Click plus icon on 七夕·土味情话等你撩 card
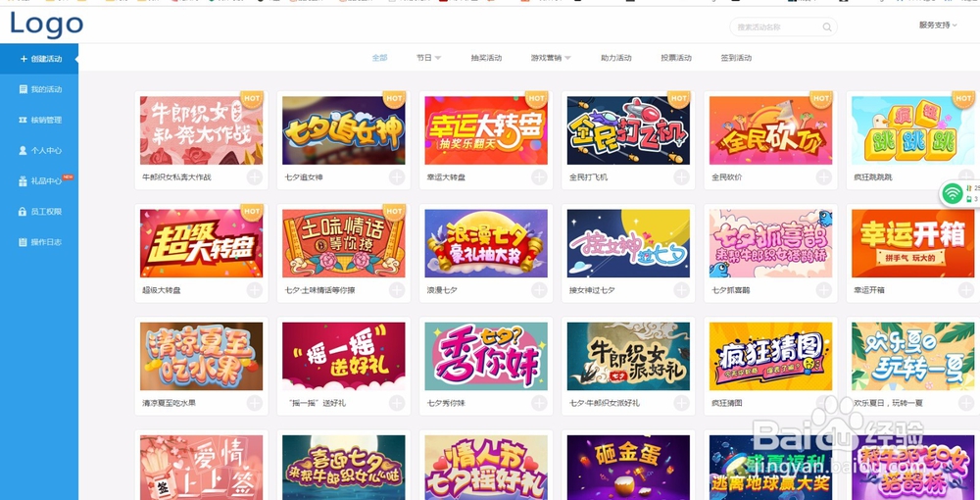Screen dimensions: 980x500 click(397, 290)
